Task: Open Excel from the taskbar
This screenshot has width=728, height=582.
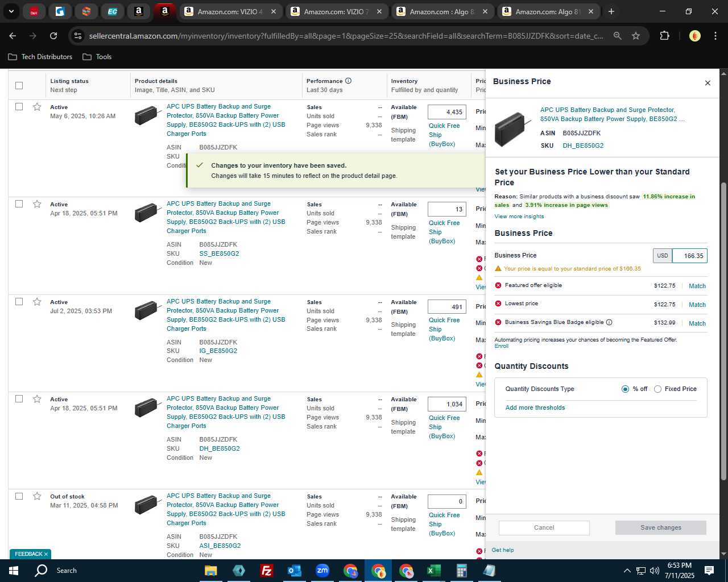Action: click(x=434, y=571)
